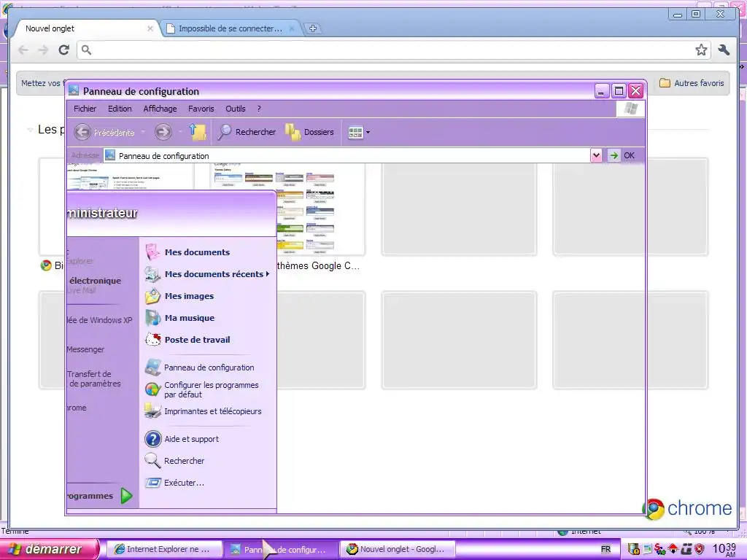Select Transfert de paramètres entry
Screen dimensions: 747x560
tap(94, 378)
